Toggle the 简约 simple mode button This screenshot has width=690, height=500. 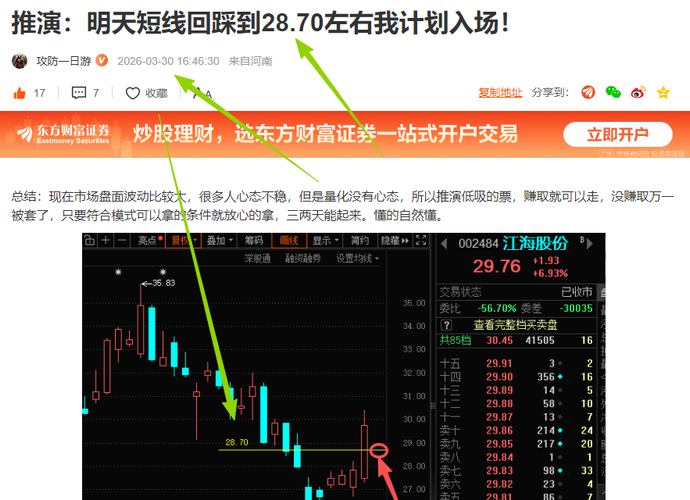[x=360, y=240]
